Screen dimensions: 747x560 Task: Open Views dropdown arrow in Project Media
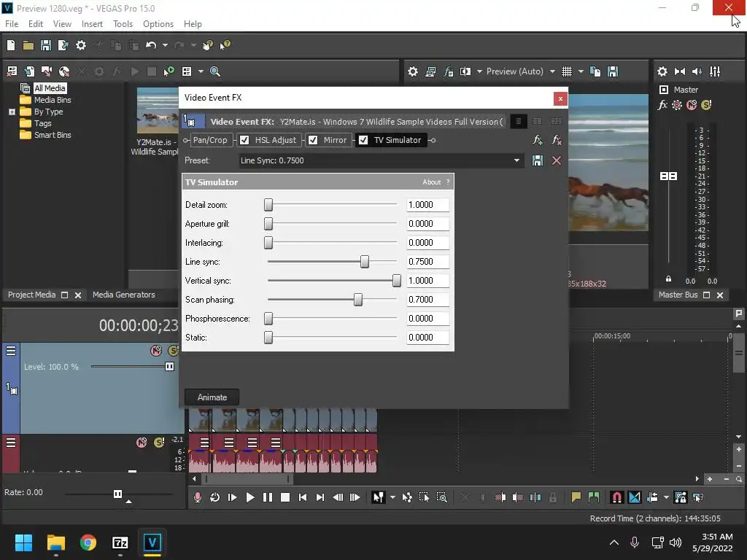(x=201, y=71)
